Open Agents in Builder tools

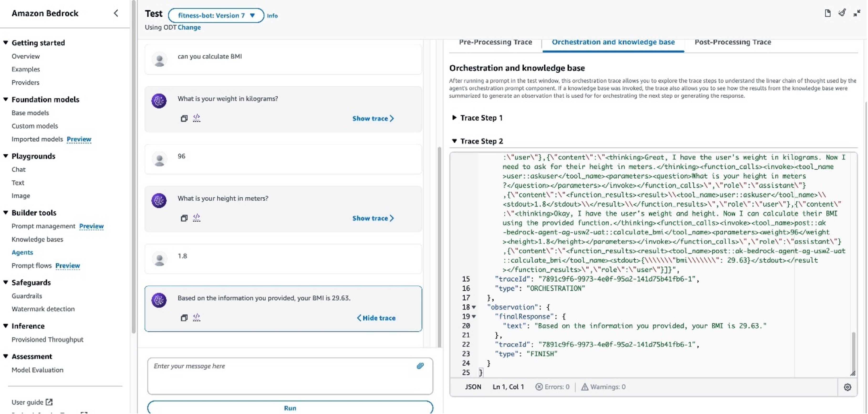[22, 252]
